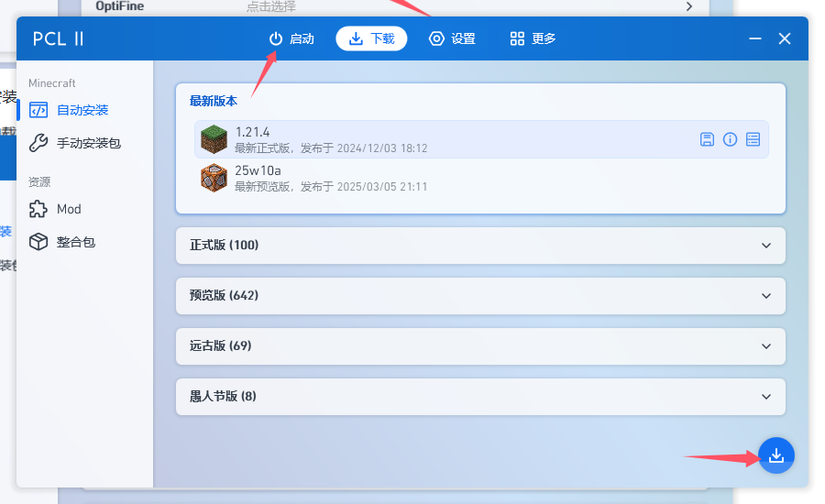Switch to the 下载 tab
This screenshot has width=825, height=504.
point(371,38)
